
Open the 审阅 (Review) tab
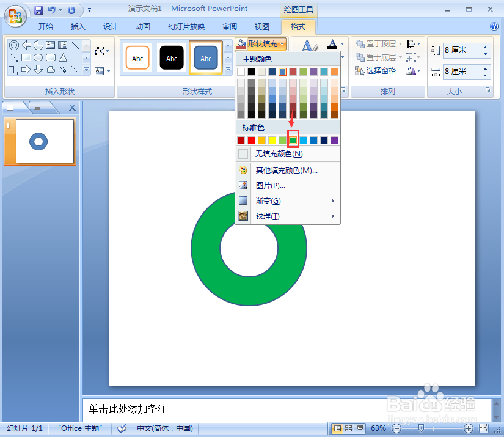pos(230,27)
